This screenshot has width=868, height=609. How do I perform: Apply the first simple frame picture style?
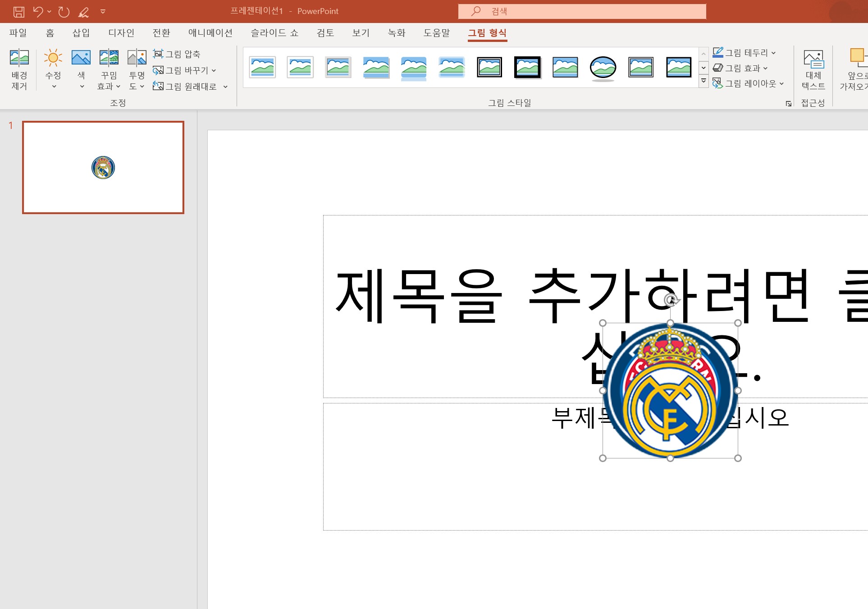(262, 67)
